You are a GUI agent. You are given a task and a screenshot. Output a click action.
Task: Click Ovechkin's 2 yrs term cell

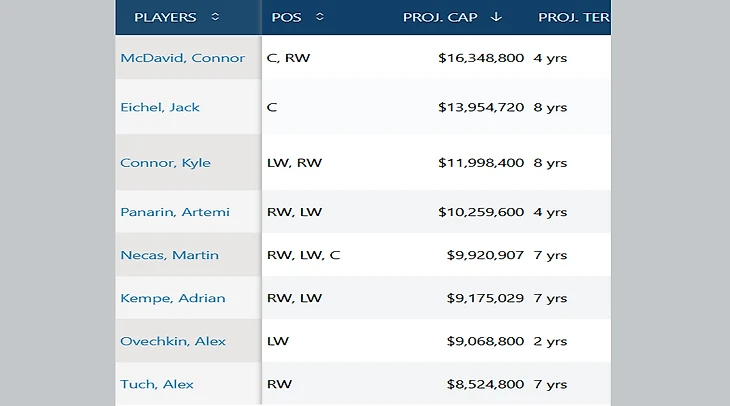[550, 341]
